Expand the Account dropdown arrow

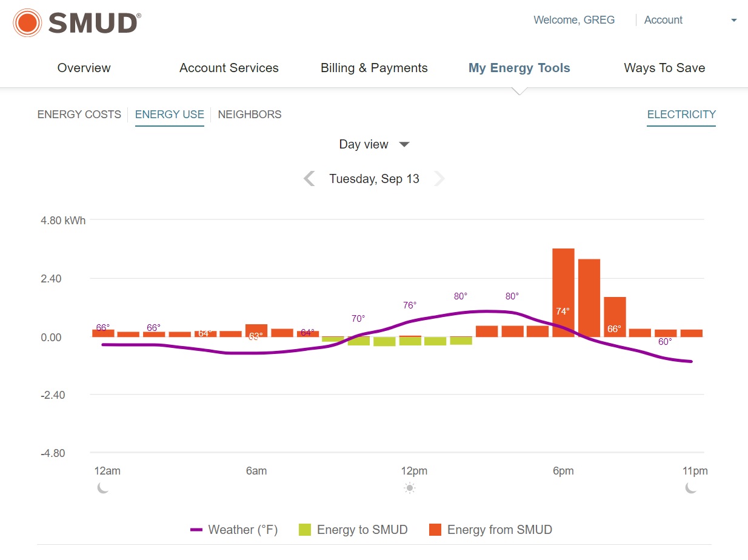[x=733, y=20]
